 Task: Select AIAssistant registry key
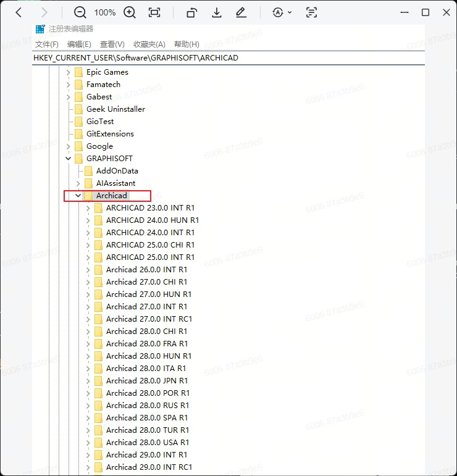[115, 183]
